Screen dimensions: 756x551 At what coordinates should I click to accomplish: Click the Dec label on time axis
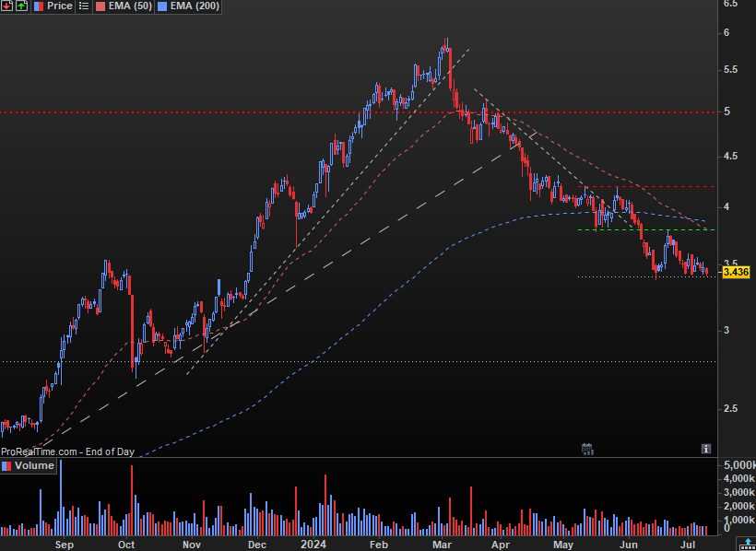[x=257, y=545]
